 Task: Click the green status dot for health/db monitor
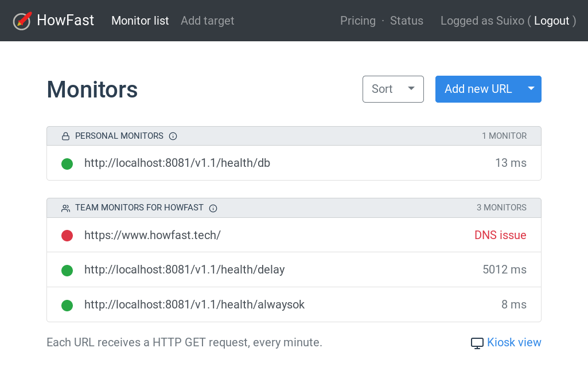tap(67, 163)
